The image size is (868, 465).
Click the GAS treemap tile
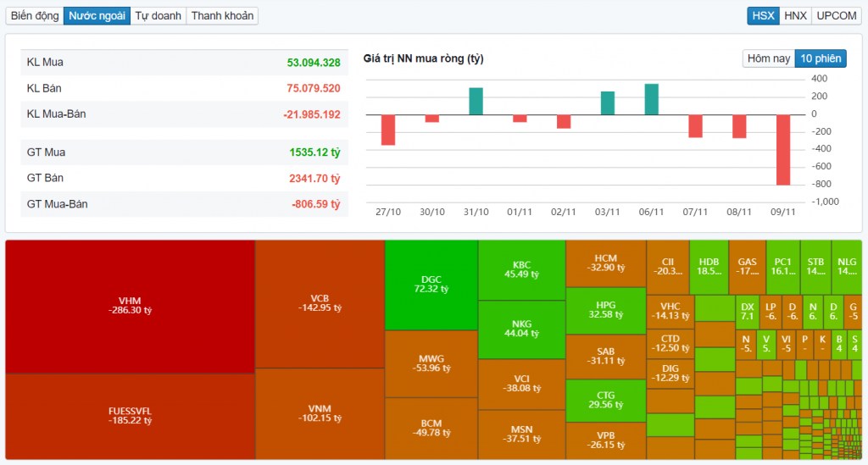pyautogui.click(x=748, y=267)
